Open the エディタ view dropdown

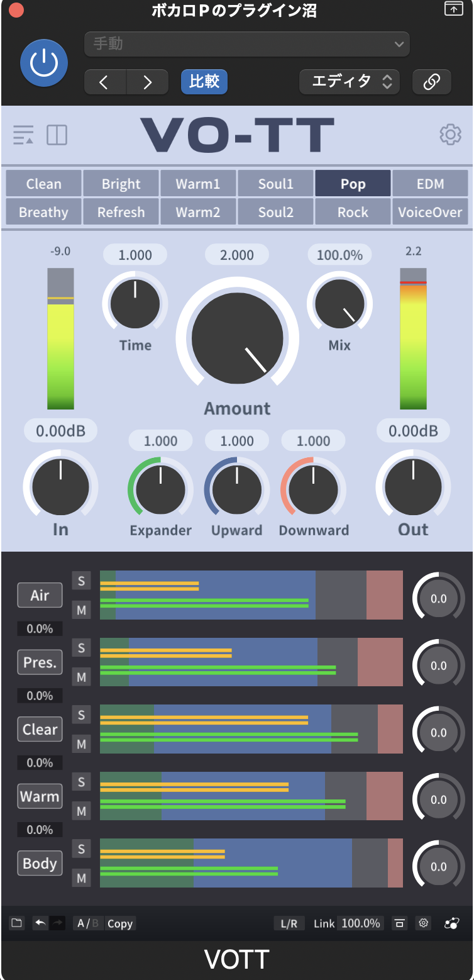(x=350, y=82)
